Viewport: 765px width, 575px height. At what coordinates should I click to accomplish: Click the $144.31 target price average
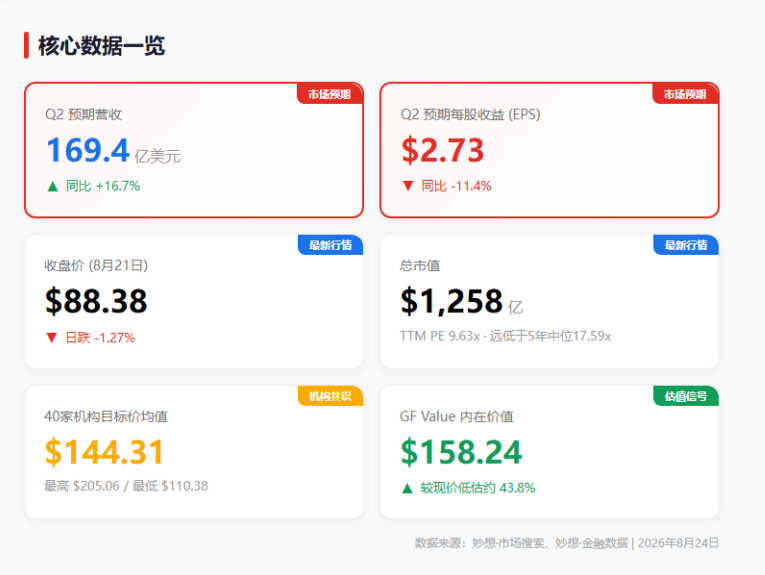coord(104,452)
